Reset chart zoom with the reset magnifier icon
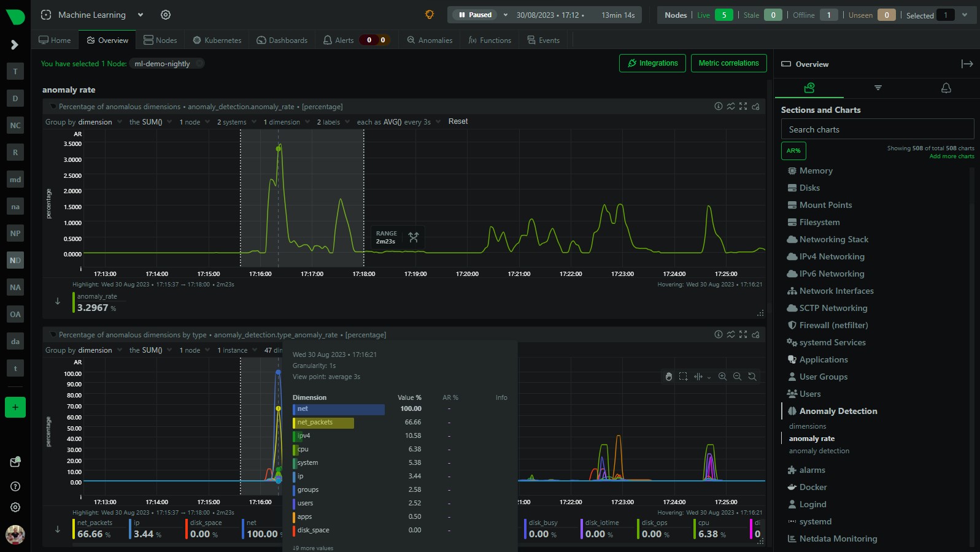Viewport: 980px width, 552px height. (752, 377)
